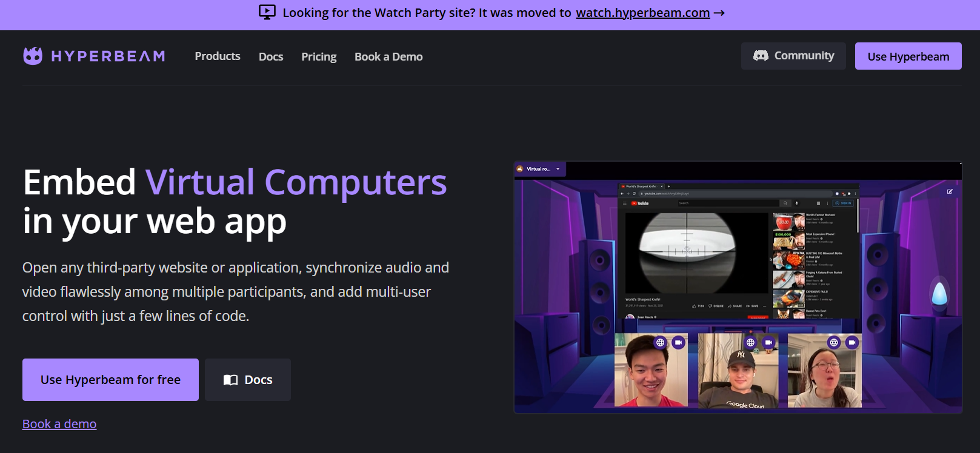
Task: Follow the watch.hyperbeam.com link
Action: 642,13
